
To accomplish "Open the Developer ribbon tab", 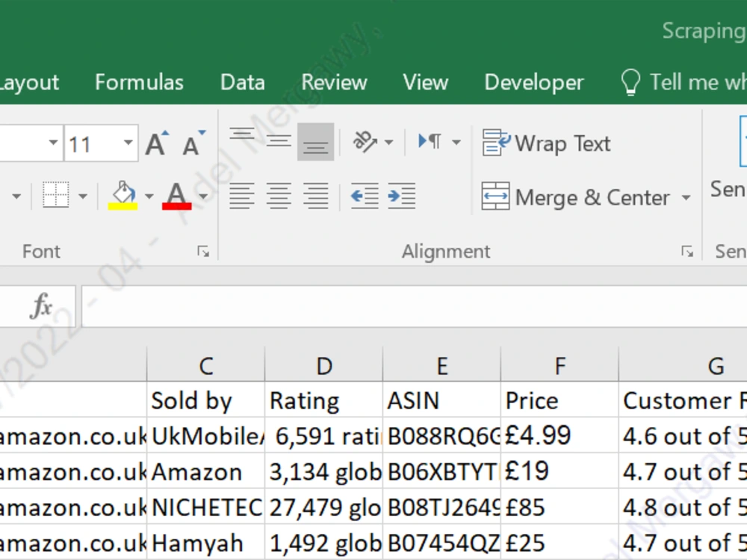I will point(533,82).
